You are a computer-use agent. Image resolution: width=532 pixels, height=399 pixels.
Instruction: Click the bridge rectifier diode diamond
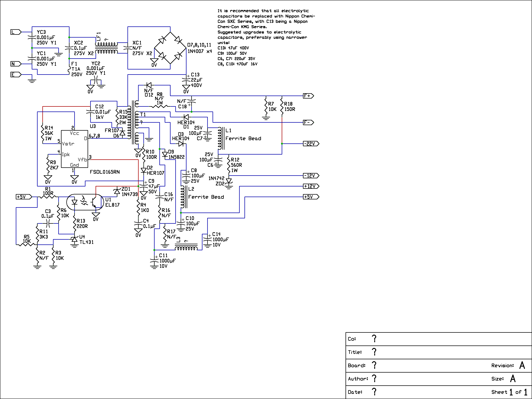[170, 48]
